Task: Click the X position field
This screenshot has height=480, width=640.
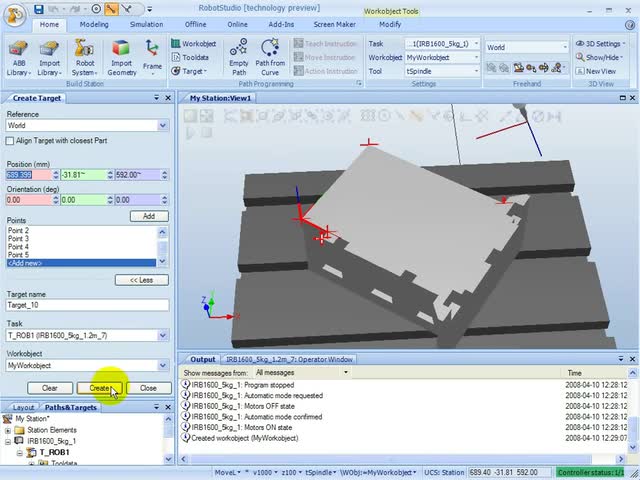Action: 29,175
